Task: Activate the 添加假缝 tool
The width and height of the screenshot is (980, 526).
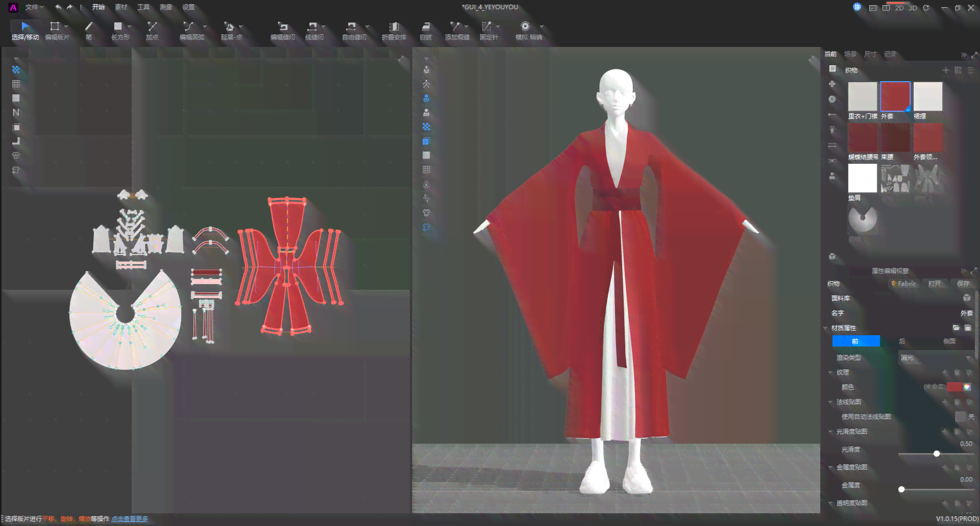Action: (457, 31)
